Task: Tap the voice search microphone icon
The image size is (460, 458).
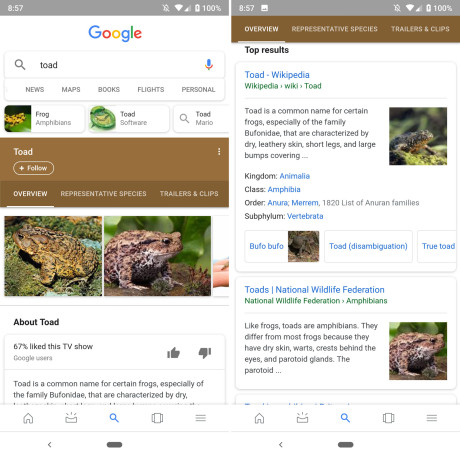Action: (209, 64)
